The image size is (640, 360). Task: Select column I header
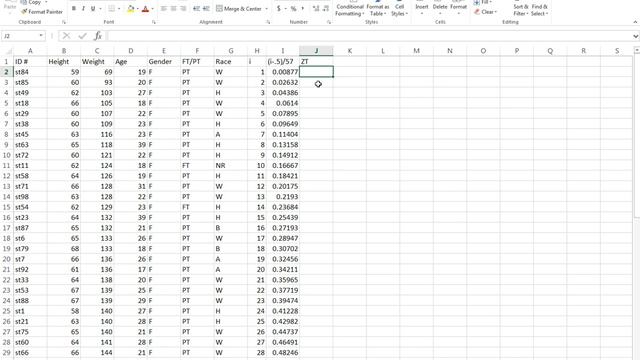[x=283, y=51]
